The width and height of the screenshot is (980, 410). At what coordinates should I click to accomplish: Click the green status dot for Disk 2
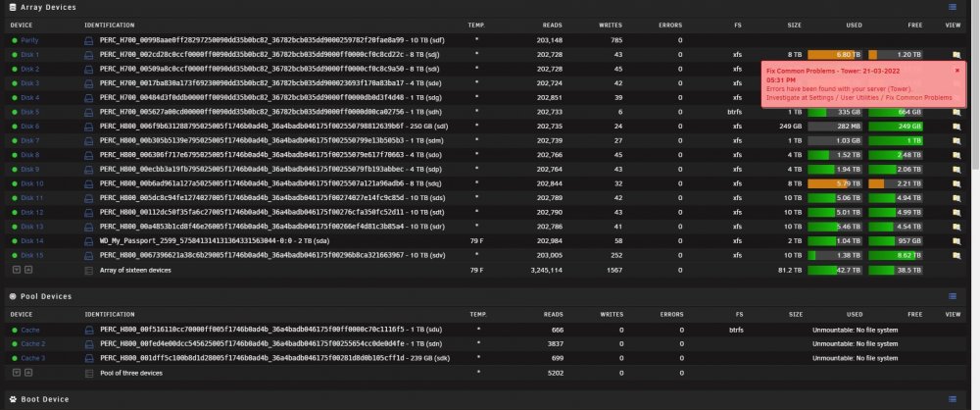(15, 69)
